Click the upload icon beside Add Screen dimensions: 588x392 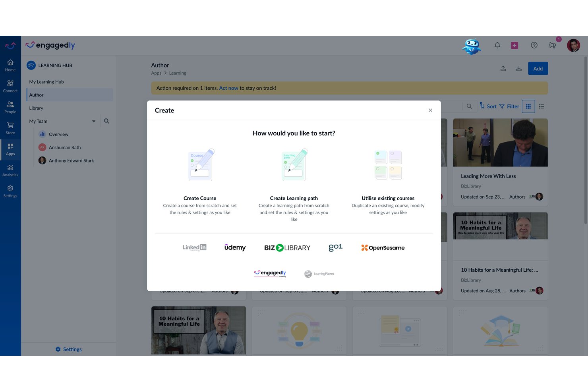[503, 68]
